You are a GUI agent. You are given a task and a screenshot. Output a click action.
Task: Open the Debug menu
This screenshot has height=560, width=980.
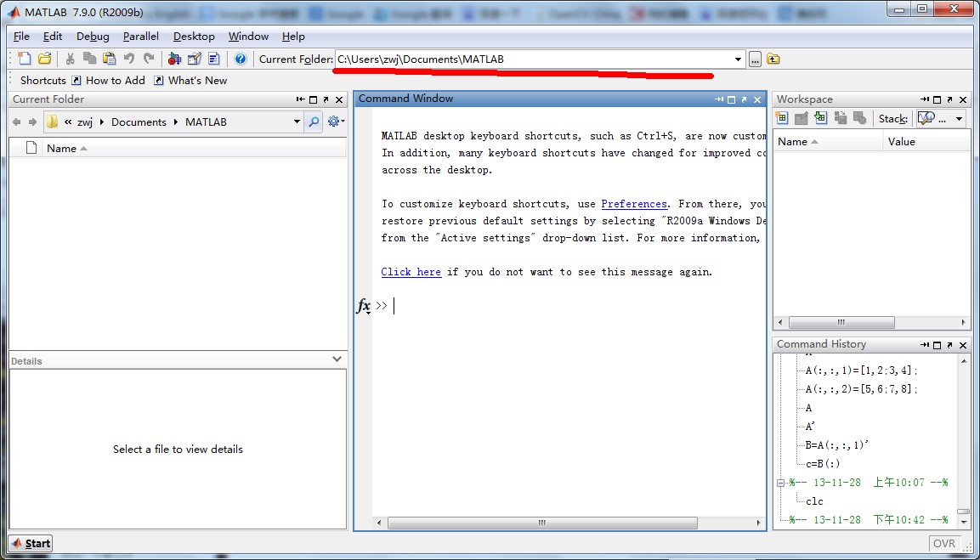coord(93,37)
